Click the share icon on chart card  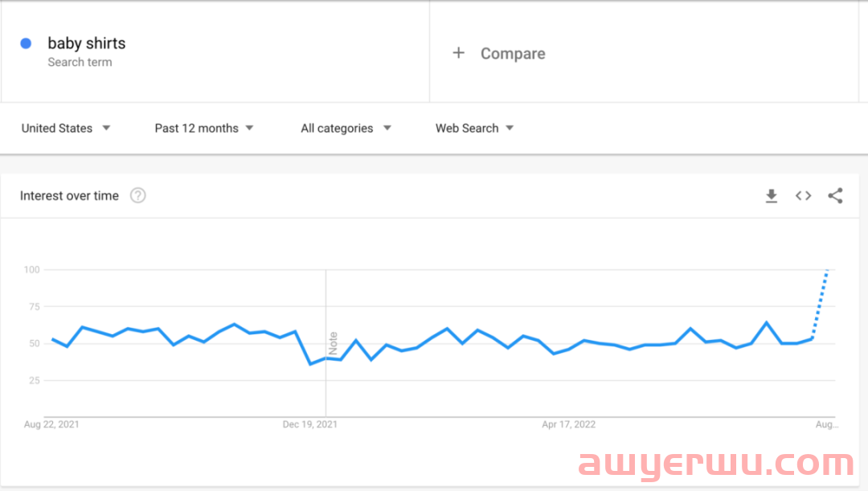tap(835, 196)
